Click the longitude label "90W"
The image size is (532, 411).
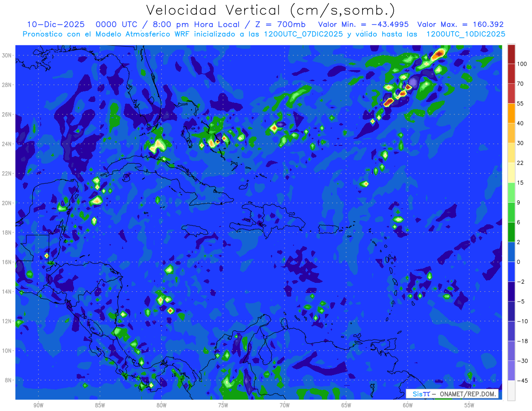click(38, 405)
